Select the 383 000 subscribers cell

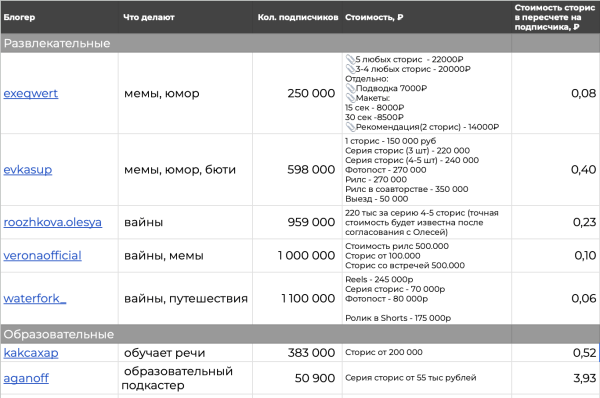click(x=297, y=352)
